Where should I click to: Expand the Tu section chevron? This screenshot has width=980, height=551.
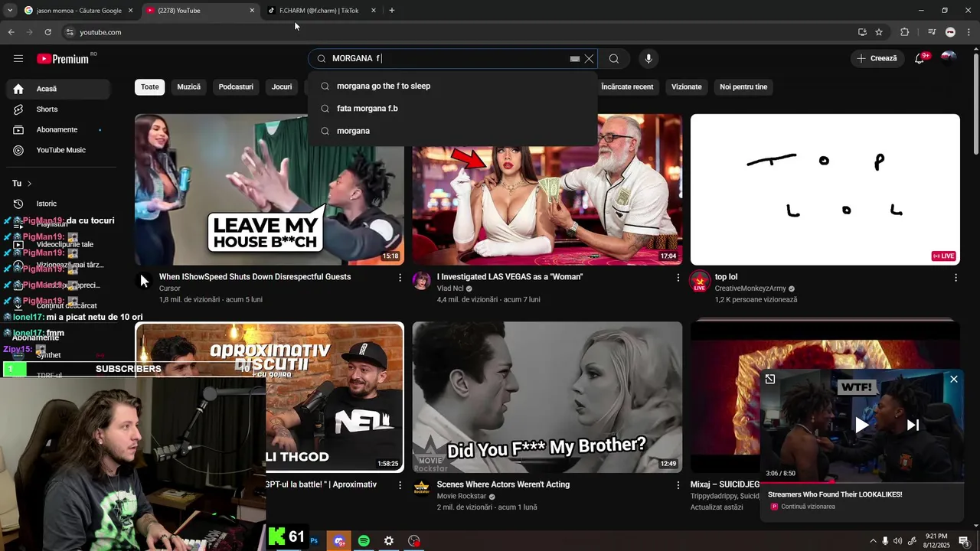tap(29, 184)
